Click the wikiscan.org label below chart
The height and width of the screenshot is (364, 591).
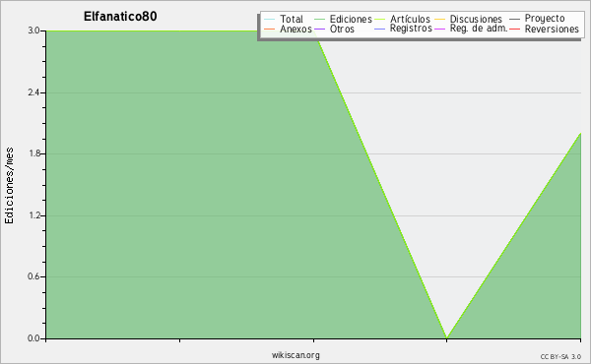pos(295,355)
